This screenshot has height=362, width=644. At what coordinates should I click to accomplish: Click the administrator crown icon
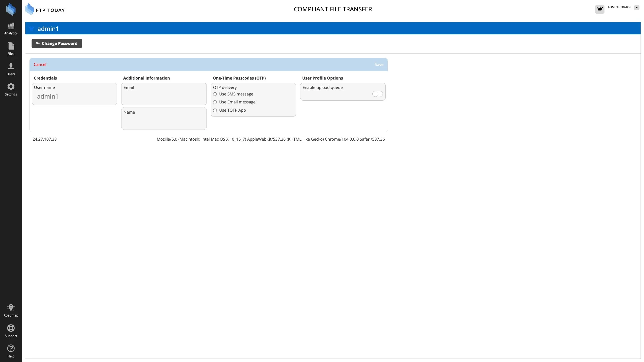tap(600, 9)
